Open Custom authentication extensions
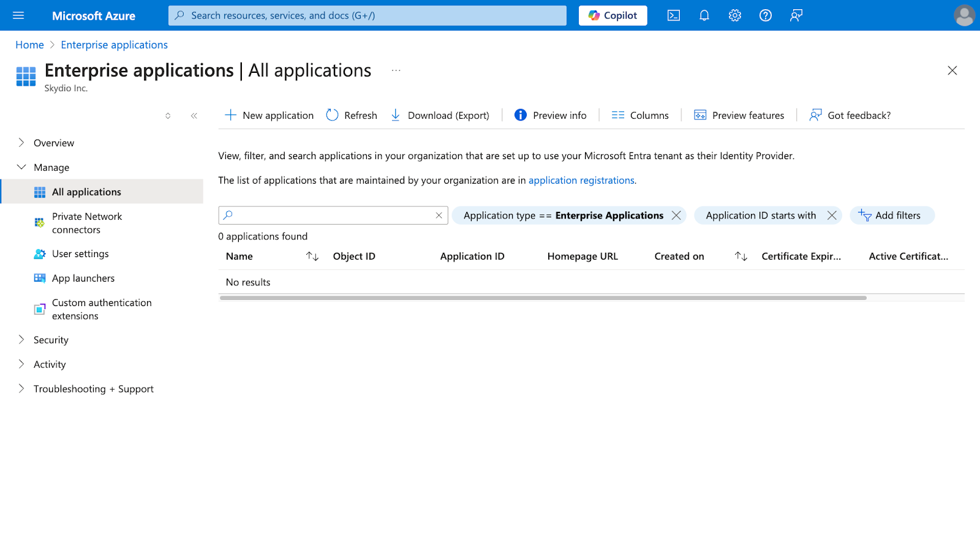 [102, 309]
